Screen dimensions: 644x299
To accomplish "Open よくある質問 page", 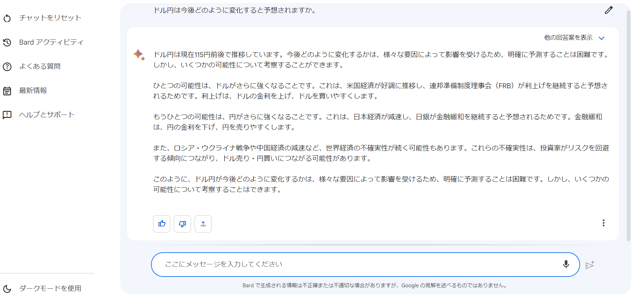I will coord(40,66).
